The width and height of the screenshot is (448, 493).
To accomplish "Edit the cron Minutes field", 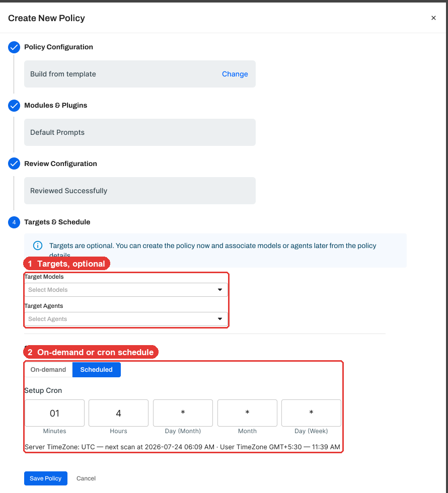I will point(54,413).
